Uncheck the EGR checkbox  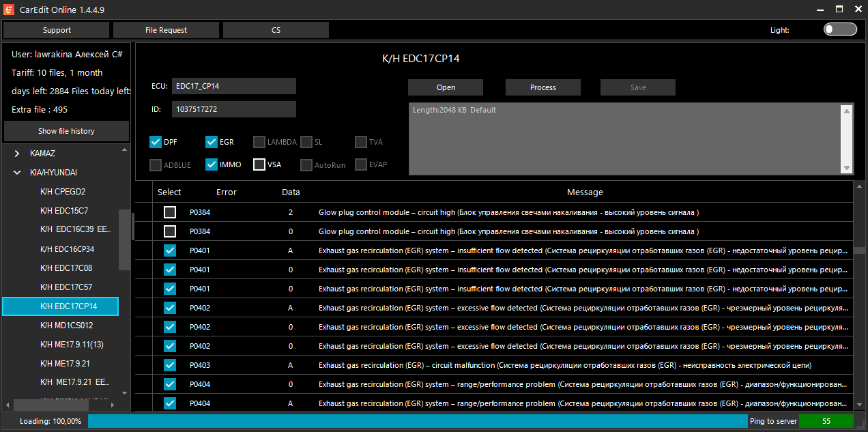point(212,142)
